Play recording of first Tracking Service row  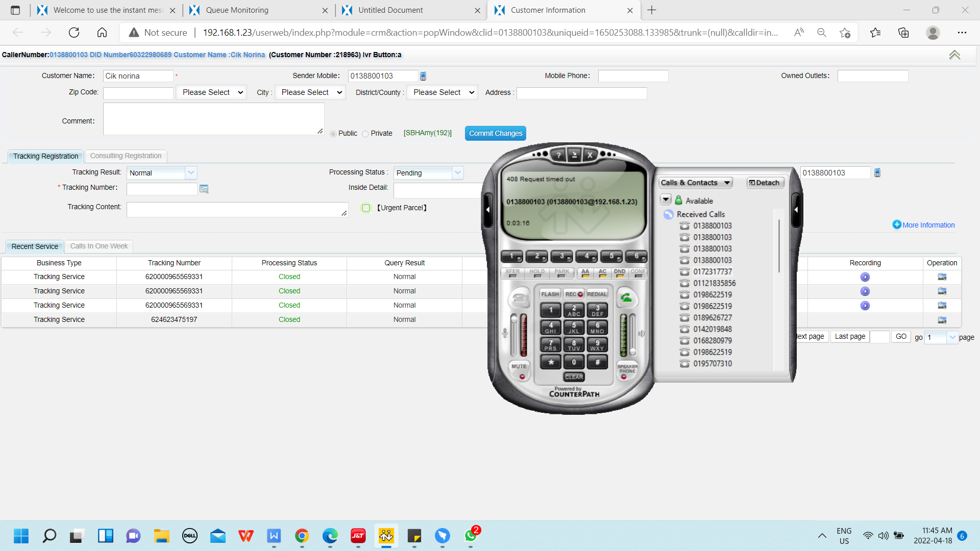pos(865,277)
